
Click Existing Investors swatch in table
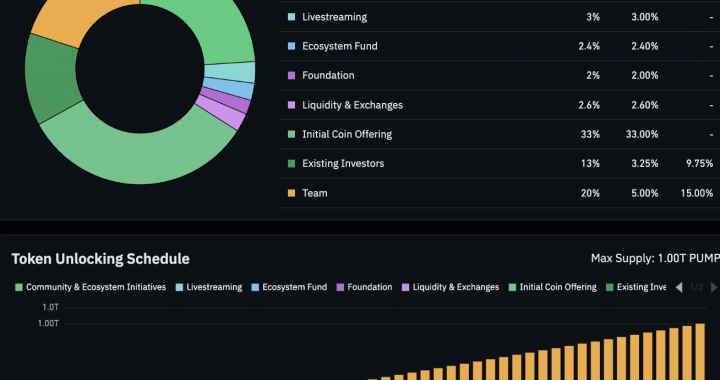point(291,164)
